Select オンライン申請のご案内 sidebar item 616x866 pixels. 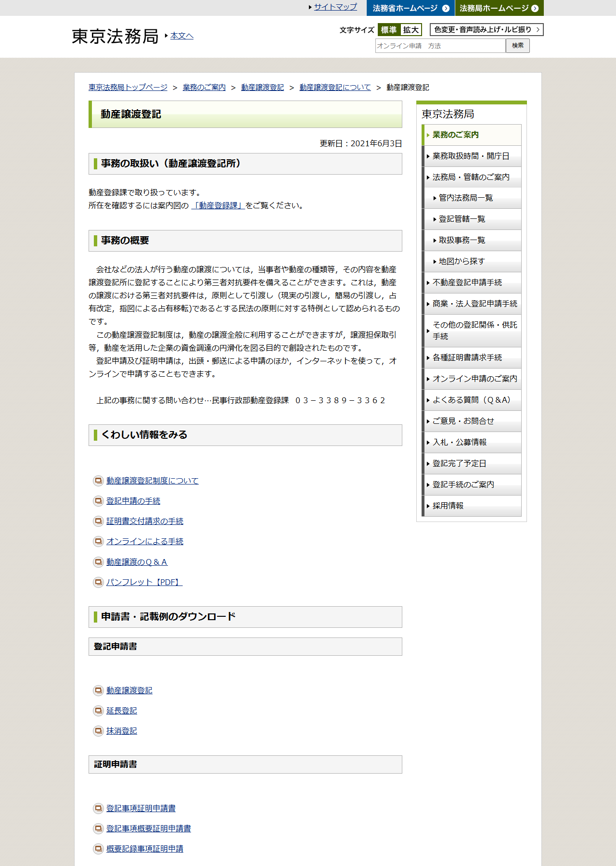point(472,379)
